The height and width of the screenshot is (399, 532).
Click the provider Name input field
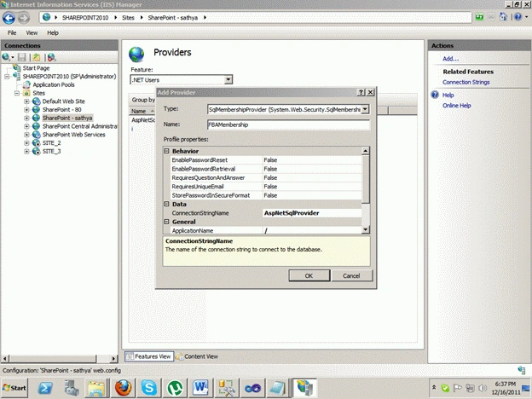click(288, 124)
